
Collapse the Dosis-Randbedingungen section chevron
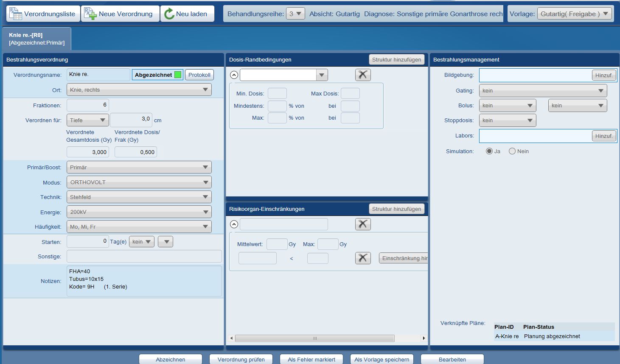(234, 75)
